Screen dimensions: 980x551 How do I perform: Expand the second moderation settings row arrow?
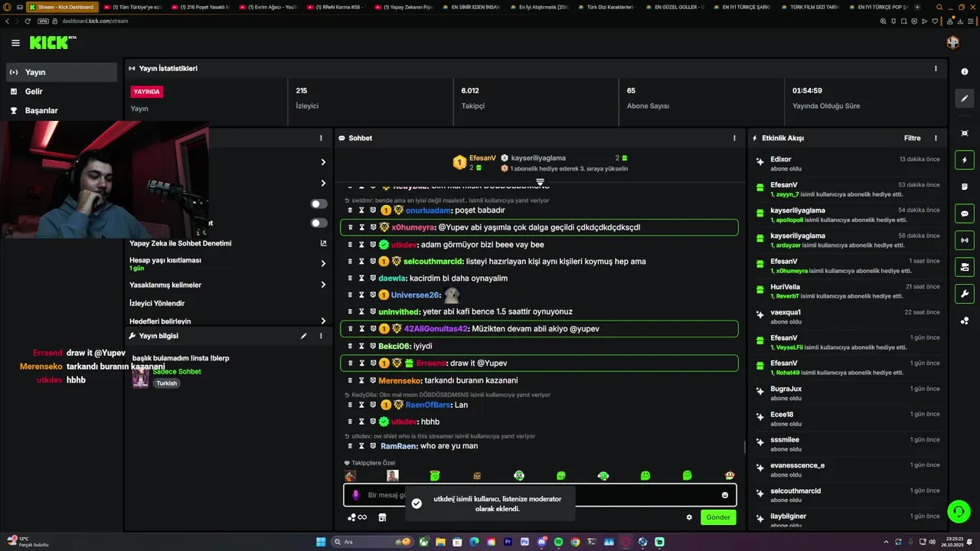point(323,184)
